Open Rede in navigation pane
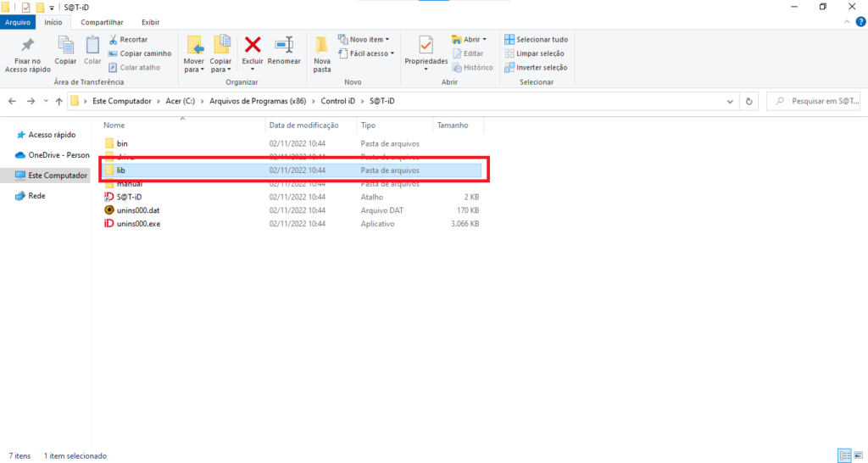Image resolution: width=868 pixels, height=463 pixels. point(31,196)
